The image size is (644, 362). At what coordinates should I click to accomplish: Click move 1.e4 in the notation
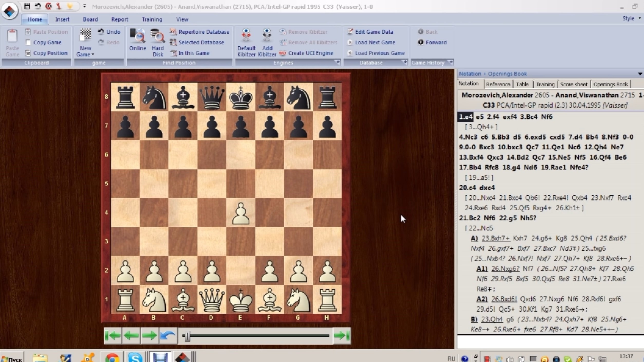tap(465, 117)
